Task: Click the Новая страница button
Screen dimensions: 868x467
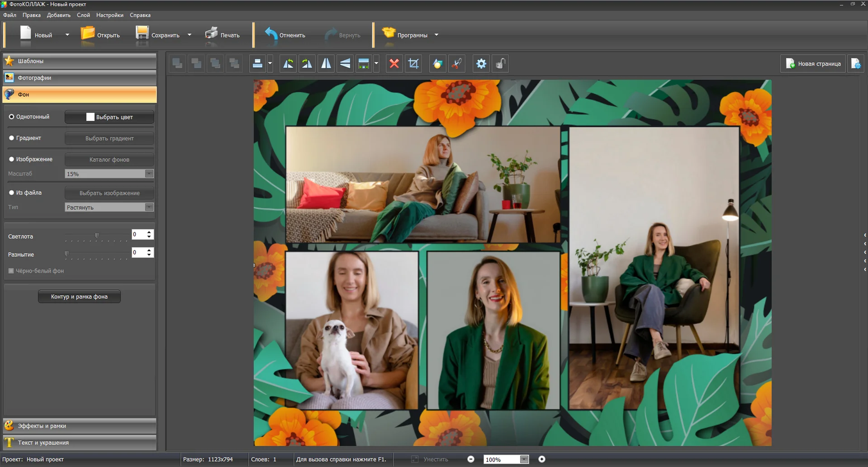Action: [813, 64]
